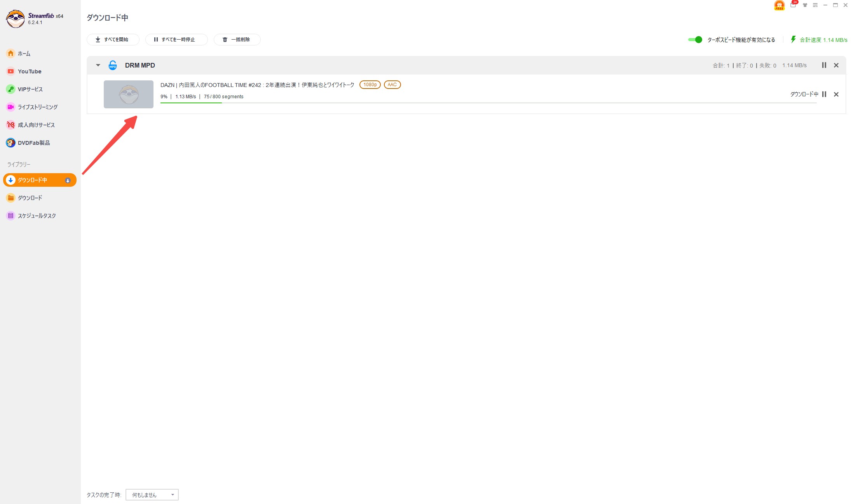The width and height of the screenshot is (851, 504).
Task: Click the 1.13 MB/s speed in the row
Action: pos(185,97)
